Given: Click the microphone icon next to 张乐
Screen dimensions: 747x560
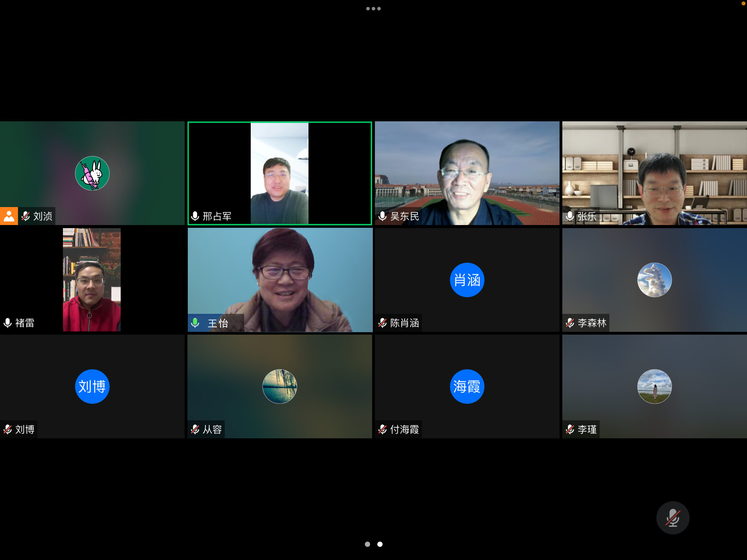Looking at the screenshot, I should point(570,216).
